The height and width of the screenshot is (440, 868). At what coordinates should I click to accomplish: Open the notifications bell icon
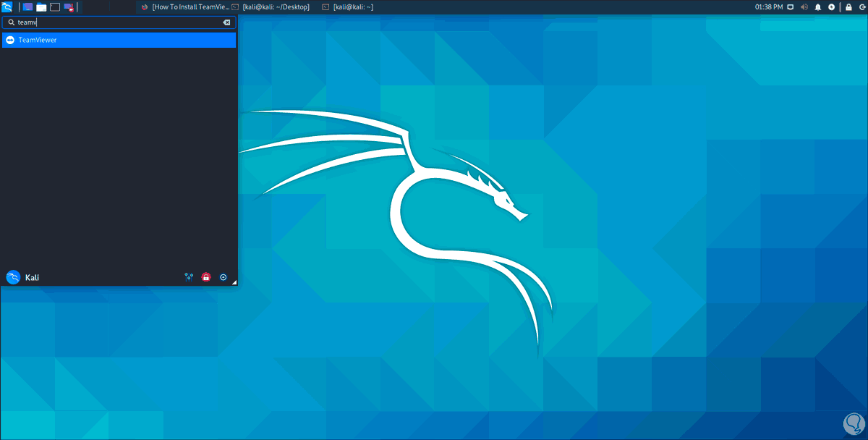click(818, 7)
